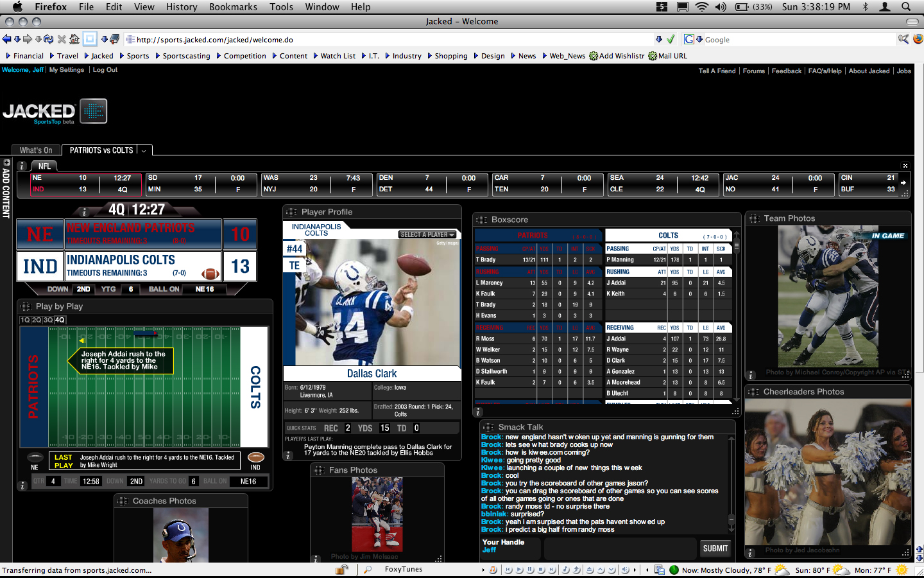Open the FAQ's/Help link
The image size is (924, 578).
(x=825, y=71)
